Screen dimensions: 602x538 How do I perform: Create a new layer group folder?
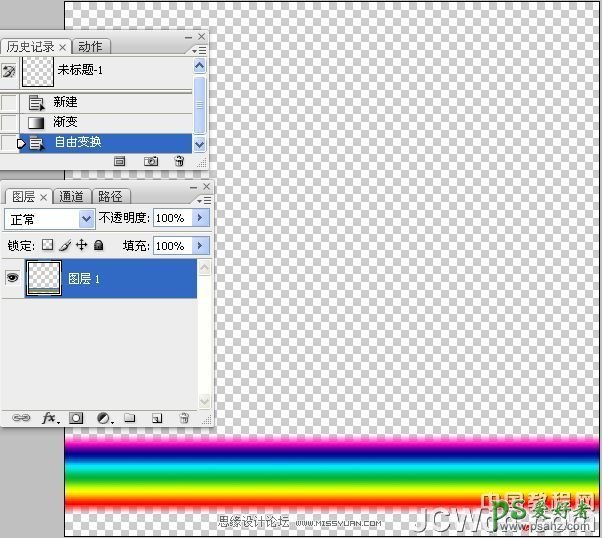click(x=130, y=418)
